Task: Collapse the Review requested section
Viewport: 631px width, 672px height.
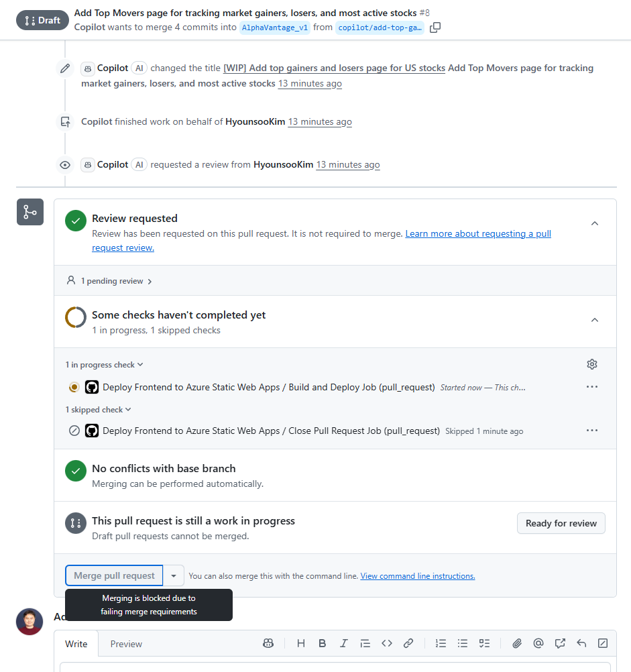Action: click(594, 223)
